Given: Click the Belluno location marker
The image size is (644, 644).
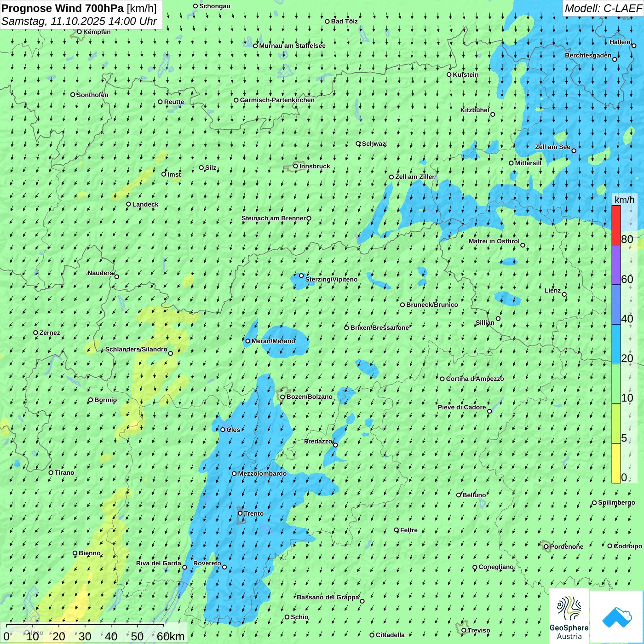Looking at the screenshot, I should pos(459,495).
